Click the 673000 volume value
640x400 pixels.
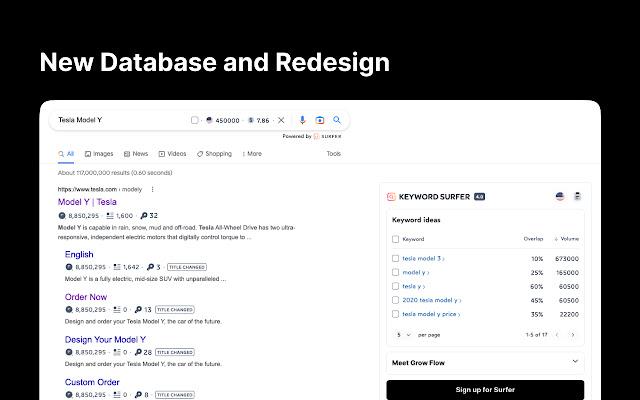567,259
